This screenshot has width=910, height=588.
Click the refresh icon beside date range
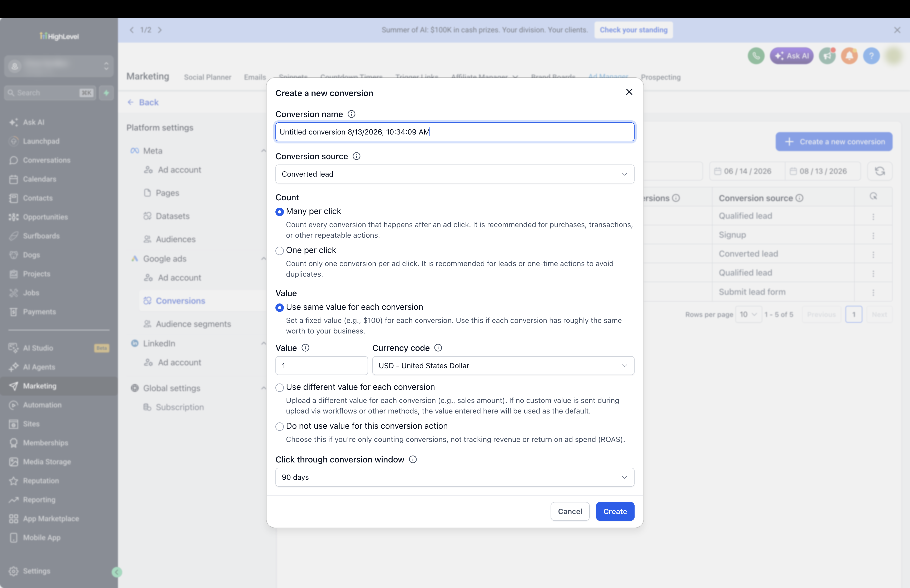pos(879,171)
